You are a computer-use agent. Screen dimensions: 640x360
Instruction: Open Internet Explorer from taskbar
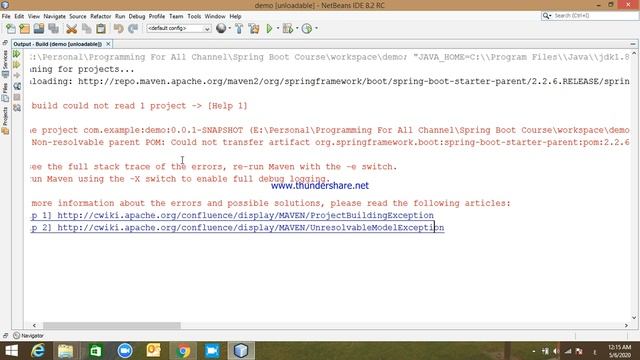38,351
